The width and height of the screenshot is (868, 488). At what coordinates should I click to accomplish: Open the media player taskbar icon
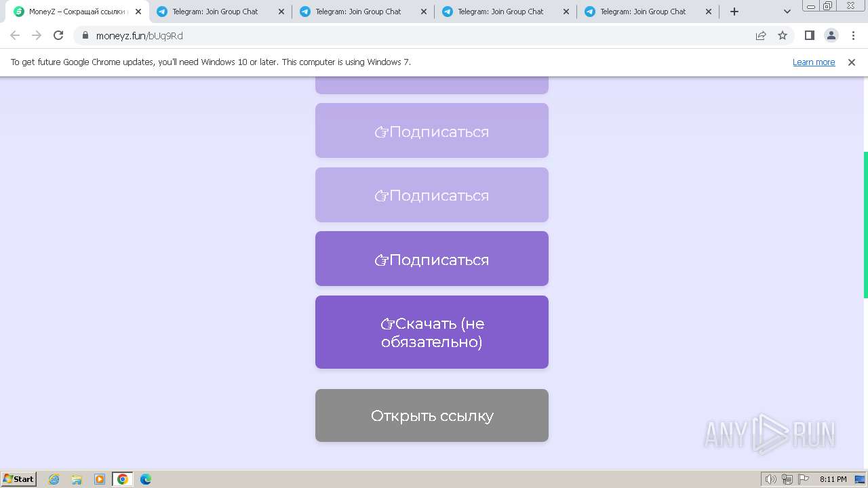100,479
